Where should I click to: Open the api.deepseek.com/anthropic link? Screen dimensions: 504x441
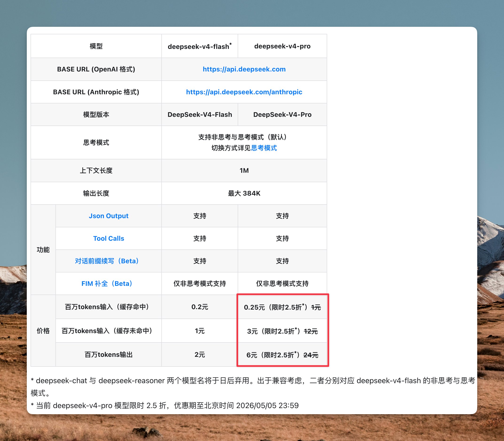pyautogui.click(x=244, y=92)
